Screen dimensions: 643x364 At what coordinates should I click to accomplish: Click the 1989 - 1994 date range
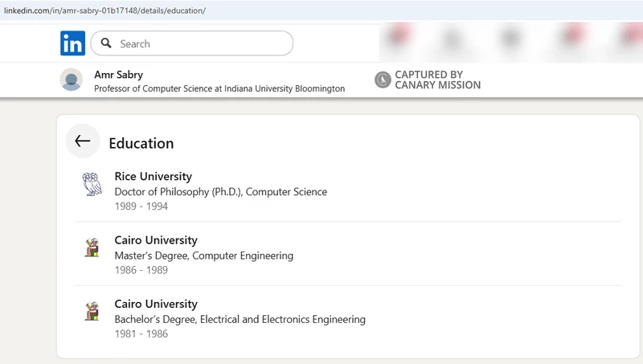point(141,207)
